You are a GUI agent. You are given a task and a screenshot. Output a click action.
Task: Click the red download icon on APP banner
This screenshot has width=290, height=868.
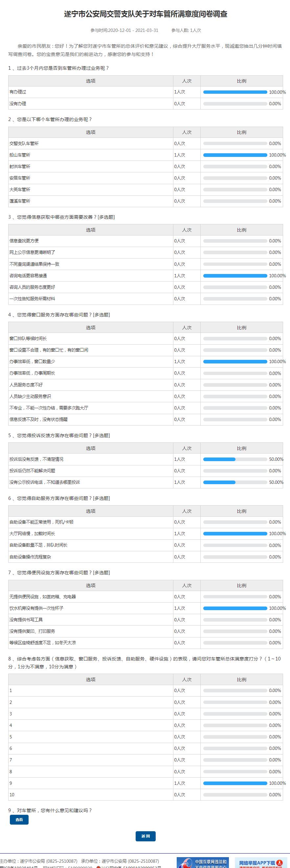[x=279, y=863]
